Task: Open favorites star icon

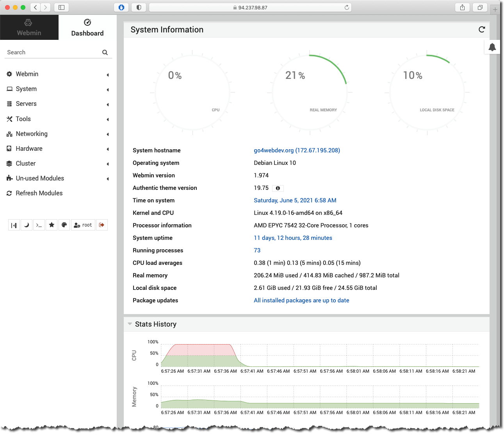Action: [x=52, y=225]
